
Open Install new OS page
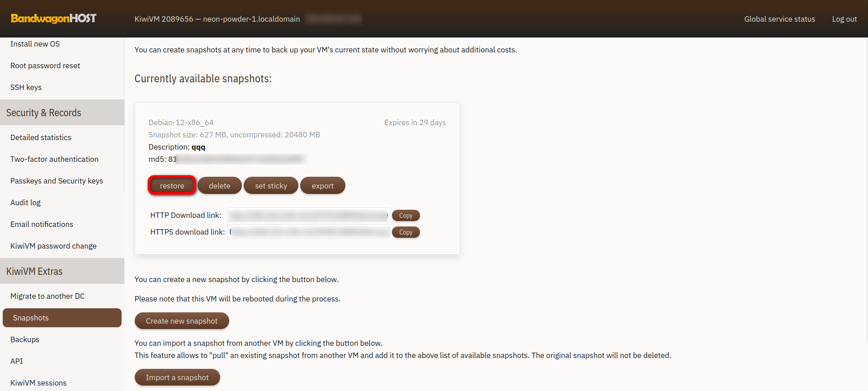tap(35, 44)
